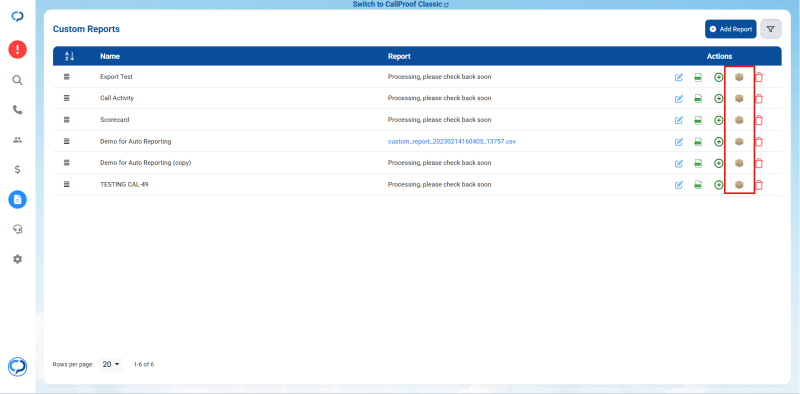The height and width of the screenshot is (394, 800).
Task: Click the green file icon for Export Test
Action: pyautogui.click(x=698, y=78)
